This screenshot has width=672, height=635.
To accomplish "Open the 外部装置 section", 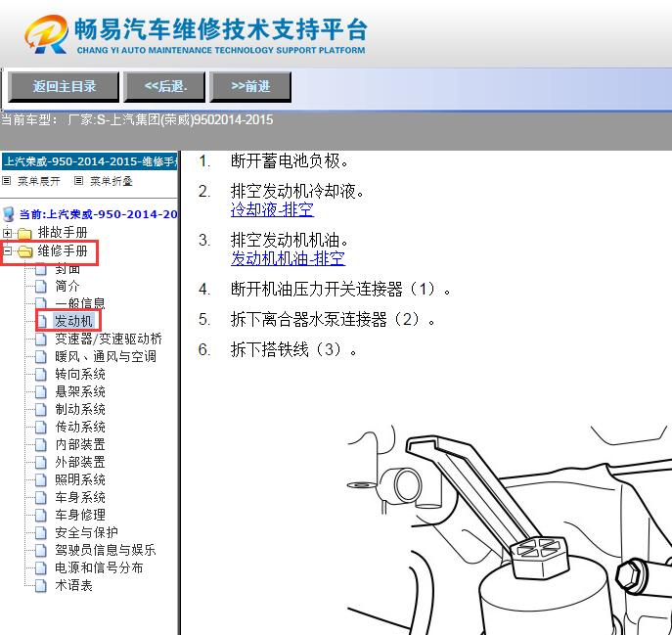I will pyautogui.click(x=80, y=462).
